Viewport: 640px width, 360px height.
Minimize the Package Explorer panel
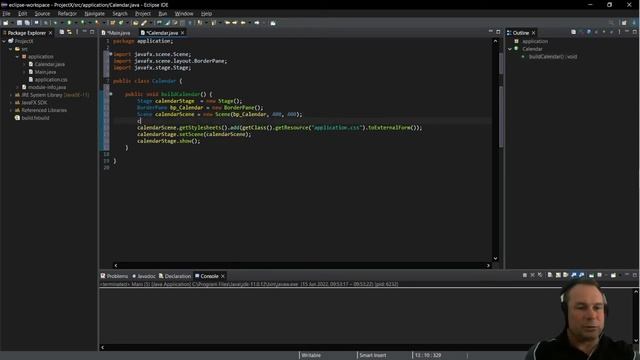point(84,32)
